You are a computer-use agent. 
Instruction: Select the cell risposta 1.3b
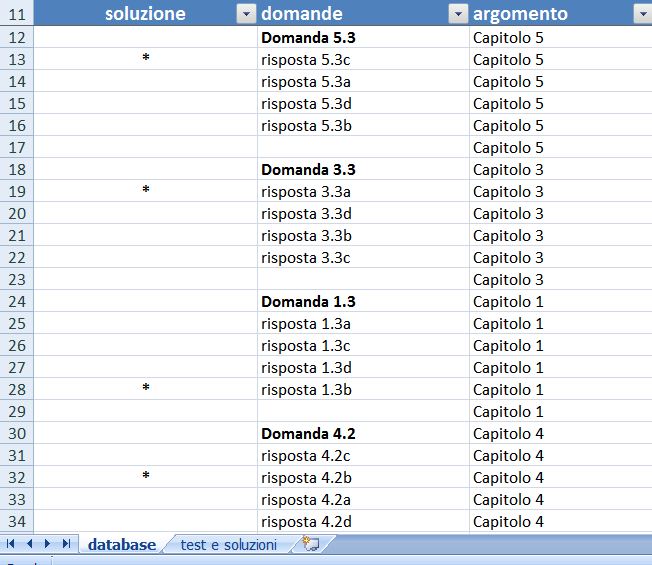point(363,390)
